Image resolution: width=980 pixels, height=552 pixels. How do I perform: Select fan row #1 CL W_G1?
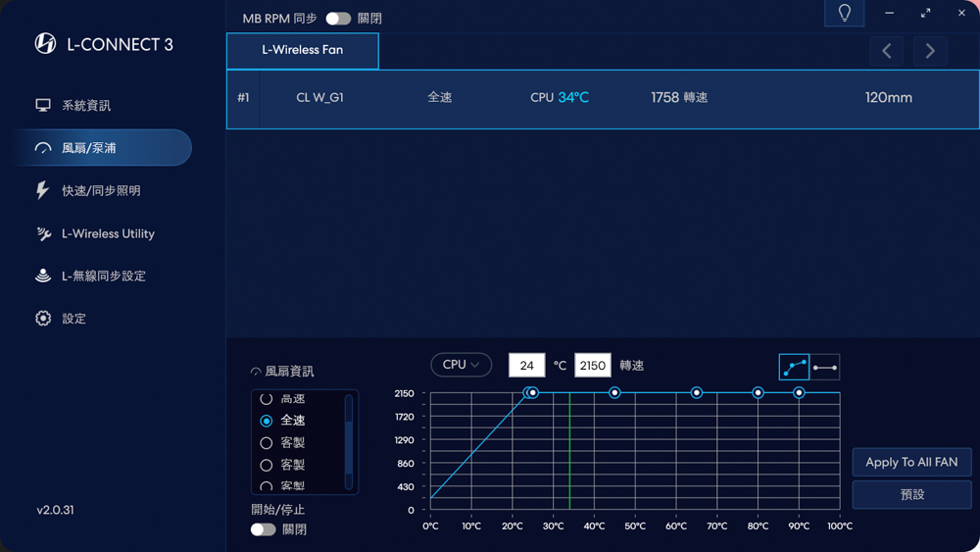[603, 99]
